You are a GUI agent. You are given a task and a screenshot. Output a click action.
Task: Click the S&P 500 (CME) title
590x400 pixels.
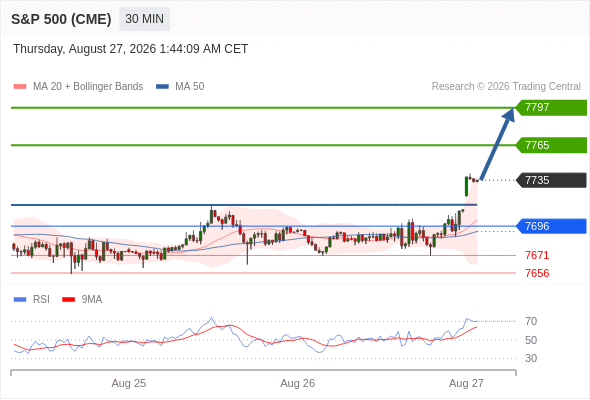coord(61,19)
